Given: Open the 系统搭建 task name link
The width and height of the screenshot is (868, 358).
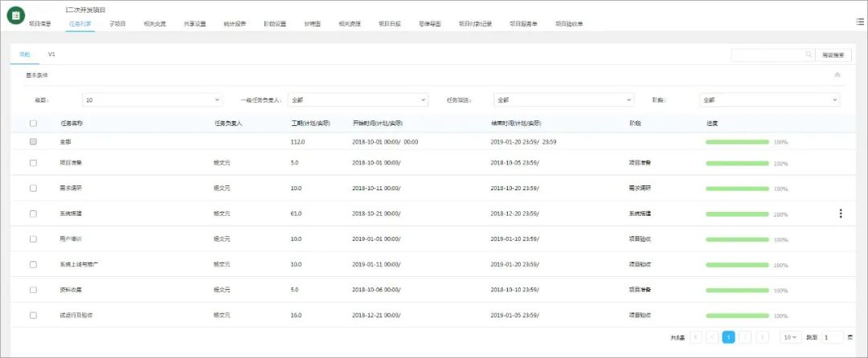Looking at the screenshot, I should 71,214.
